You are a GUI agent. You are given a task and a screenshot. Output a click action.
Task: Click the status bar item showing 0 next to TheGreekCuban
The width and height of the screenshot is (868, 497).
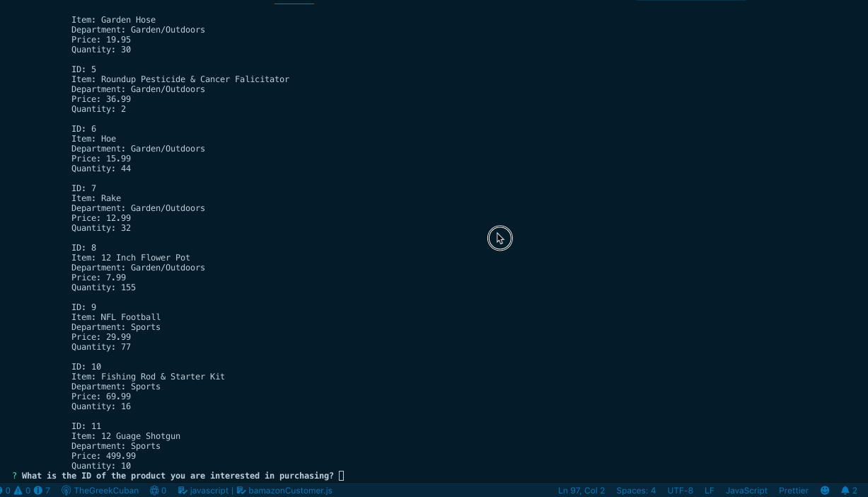click(158, 491)
